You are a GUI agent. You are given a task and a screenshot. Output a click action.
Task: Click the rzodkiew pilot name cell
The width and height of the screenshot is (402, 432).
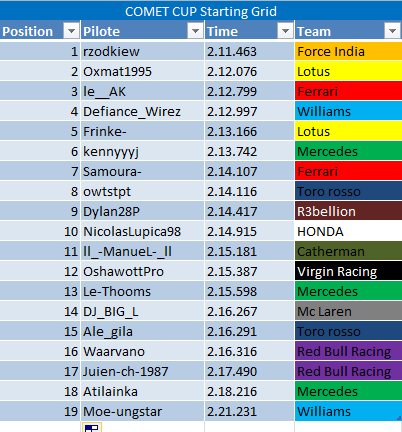142,51
